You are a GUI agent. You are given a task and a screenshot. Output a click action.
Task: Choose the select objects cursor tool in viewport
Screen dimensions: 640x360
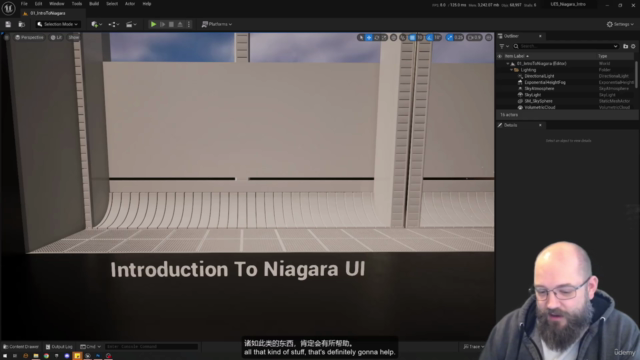(x=361, y=38)
